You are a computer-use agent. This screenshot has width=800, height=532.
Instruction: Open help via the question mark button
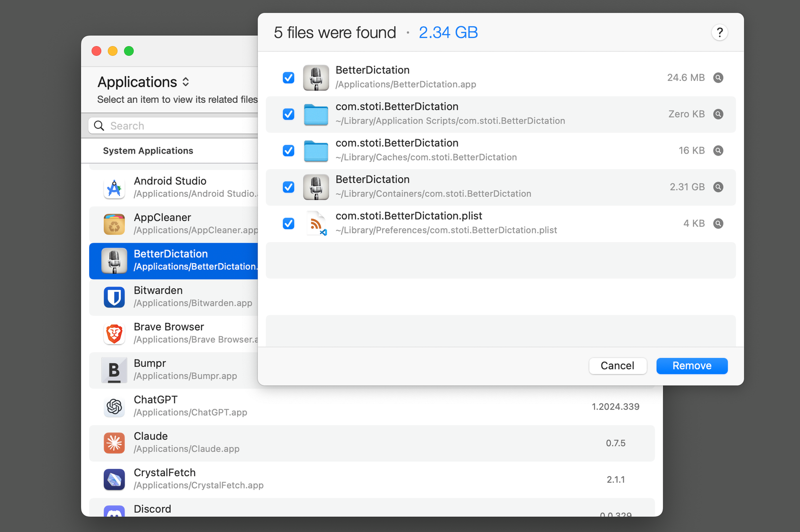coord(720,32)
